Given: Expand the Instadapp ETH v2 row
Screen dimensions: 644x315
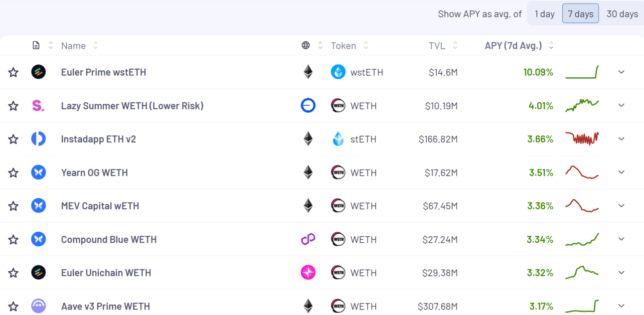Looking at the screenshot, I should pos(621,139).
